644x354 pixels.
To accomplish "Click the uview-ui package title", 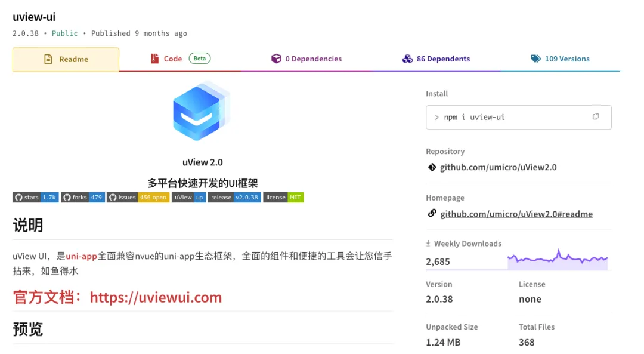I will [33, 17].
